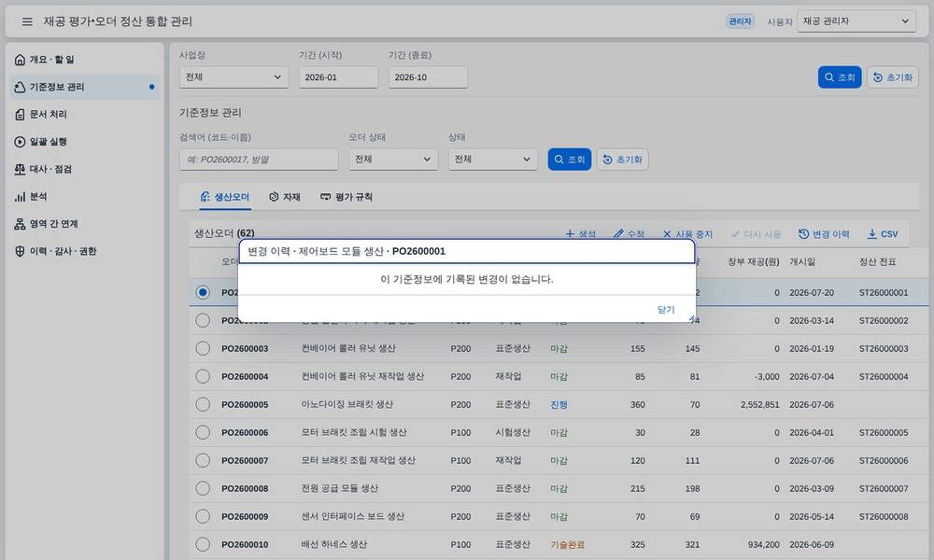The image size is (934, 560).
Task: Switch to the 자재 tab
Action: click(285, 197)
